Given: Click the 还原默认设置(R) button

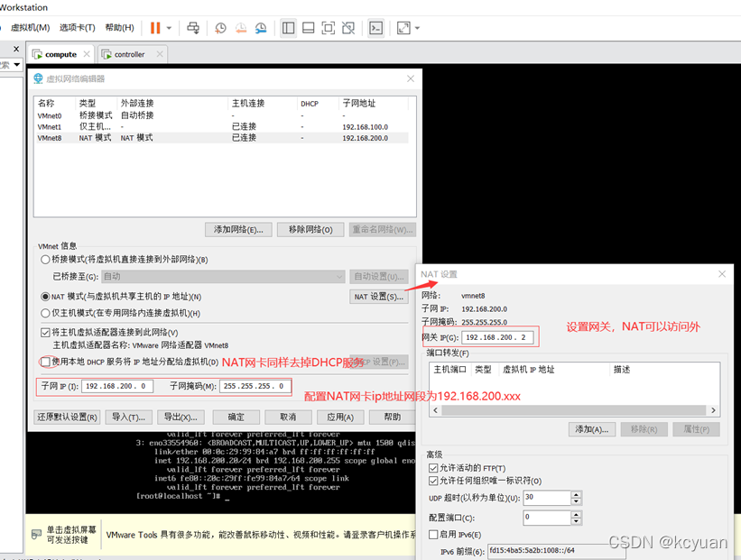Looking at the screenshot, I should click(67, 417).
